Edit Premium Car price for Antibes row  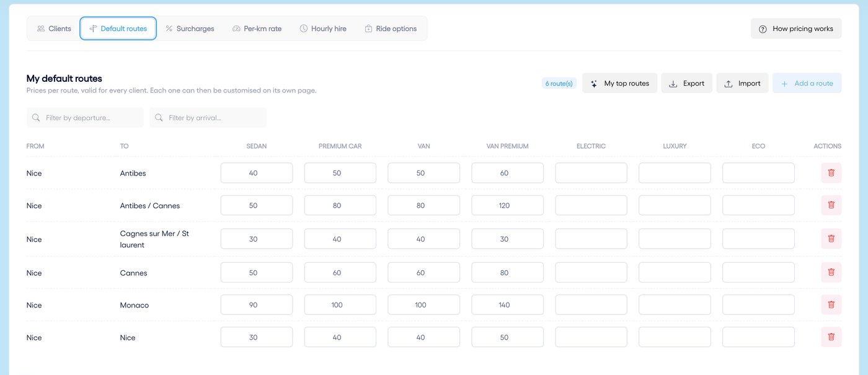[x=340, y=173]
